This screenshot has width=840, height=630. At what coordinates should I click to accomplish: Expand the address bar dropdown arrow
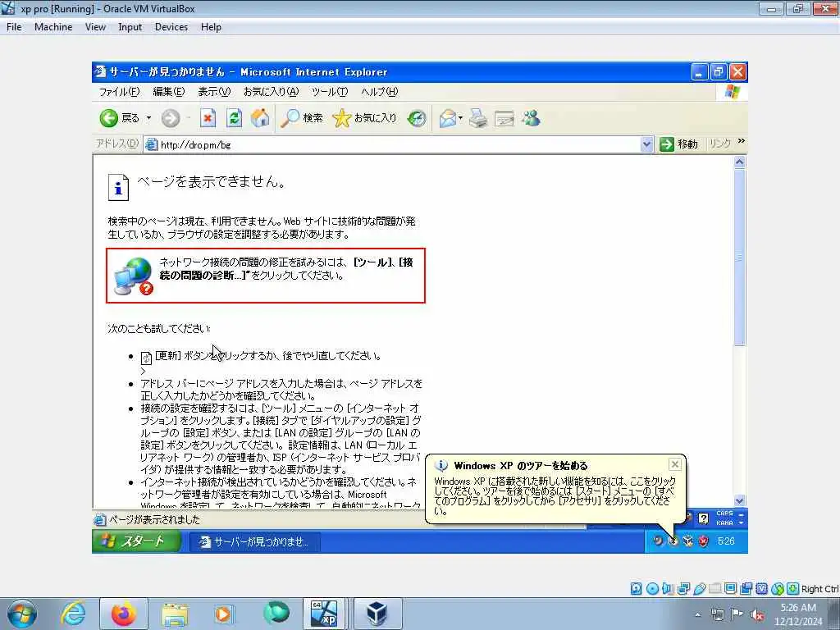pos(646,144)
